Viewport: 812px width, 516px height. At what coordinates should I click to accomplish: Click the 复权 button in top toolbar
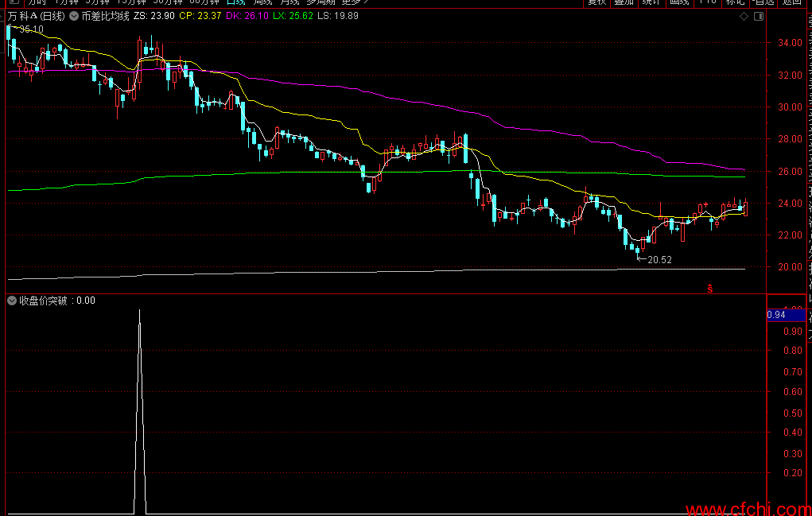(x=596, y=2)
